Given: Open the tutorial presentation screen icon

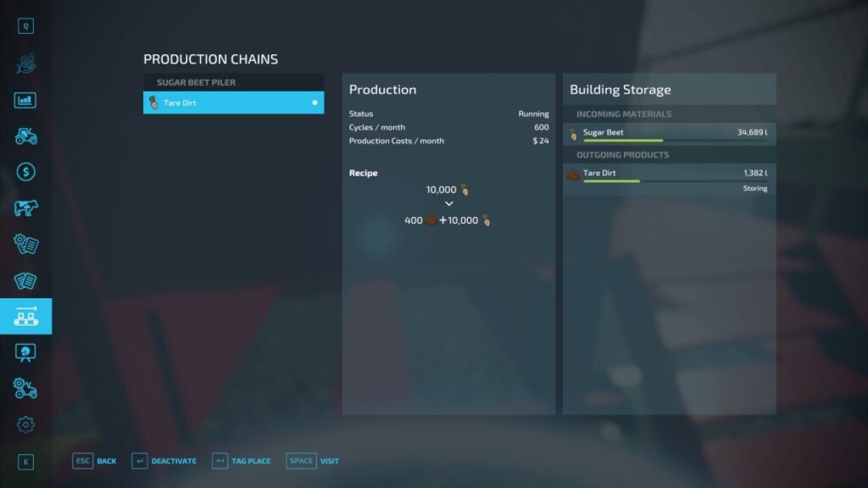Looking at the screenshot, I should pos(25,352).
